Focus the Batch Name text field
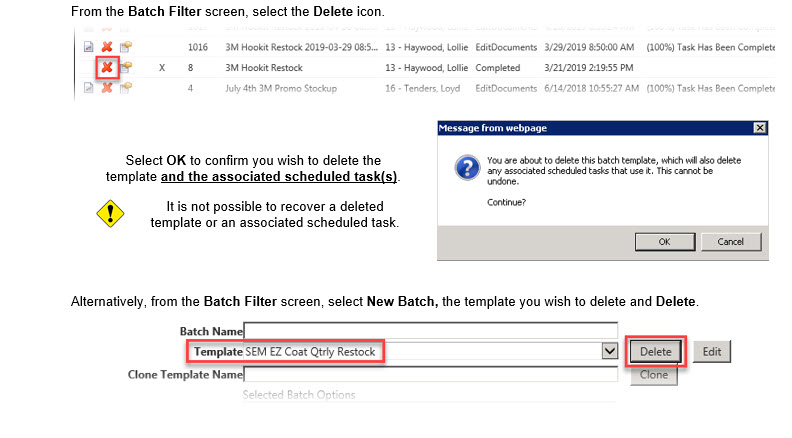The width and height of the screenshot is (792, 438). 431,330
